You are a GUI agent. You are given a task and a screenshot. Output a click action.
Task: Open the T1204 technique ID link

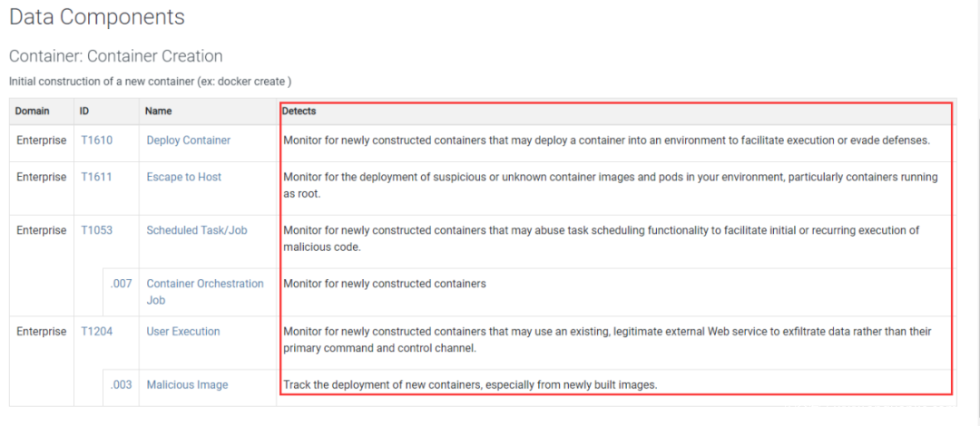coord(96,332)
